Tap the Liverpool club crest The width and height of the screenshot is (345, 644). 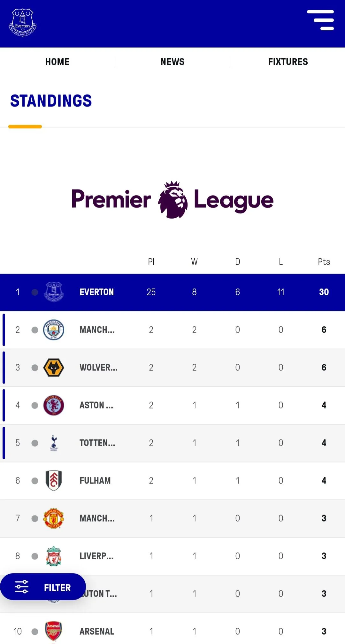click(54, 556)
